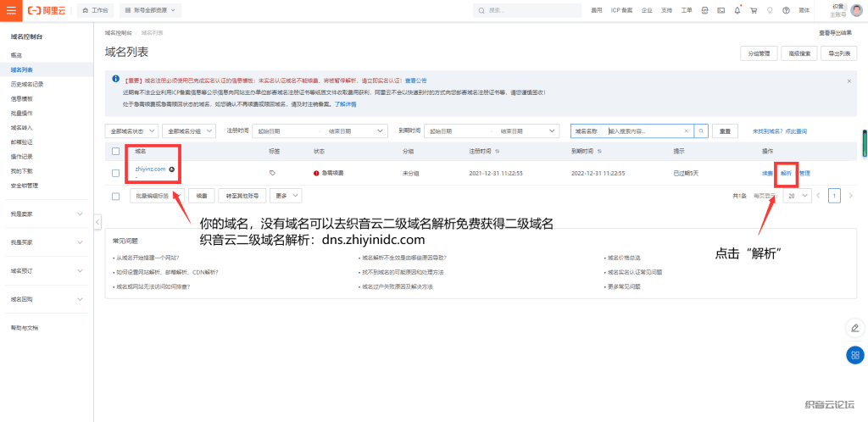Click the notification bell icon

point(737,10)
